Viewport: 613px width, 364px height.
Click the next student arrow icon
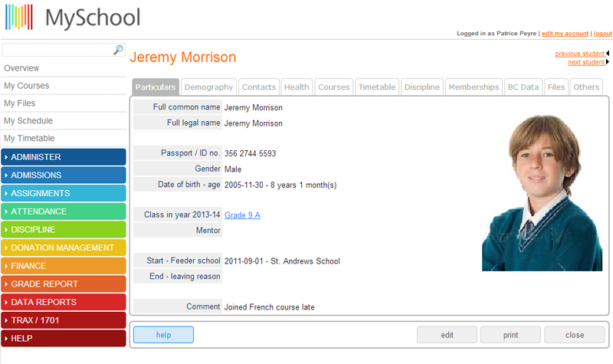click(x=608, y=62)
